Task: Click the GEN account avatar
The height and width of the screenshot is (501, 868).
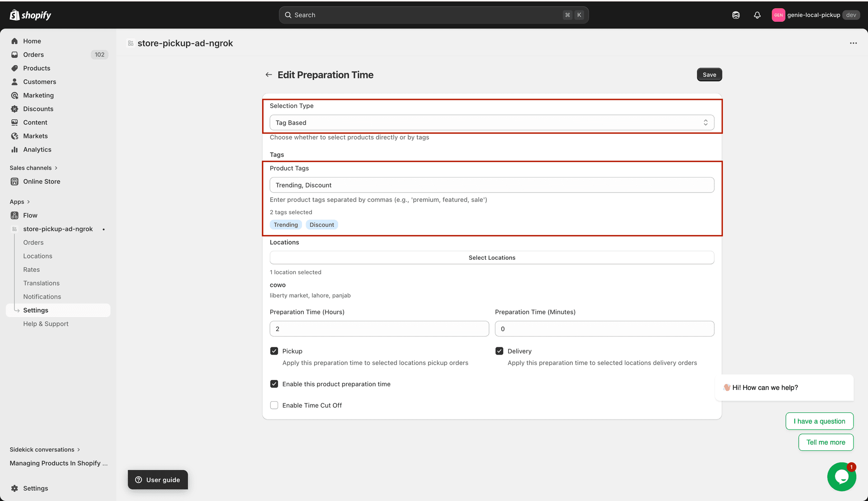Action: click(x=778, y=14)
